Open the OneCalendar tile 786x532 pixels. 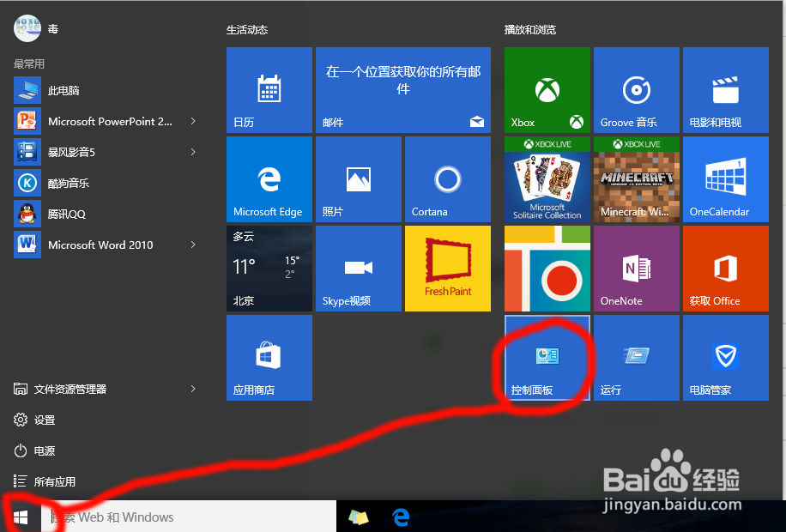tap(725, 179)
